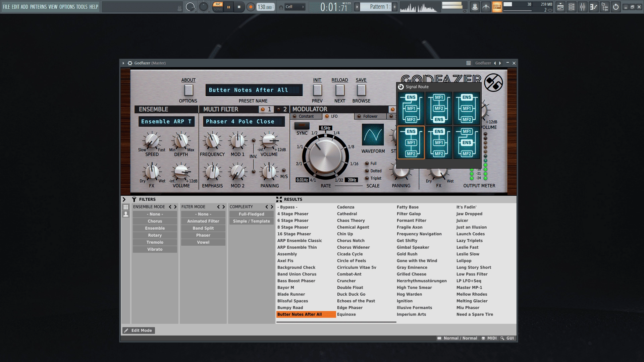Click the Godfazer round logo emblem
The height and width of the screenshot is (362, 644).
493,82
